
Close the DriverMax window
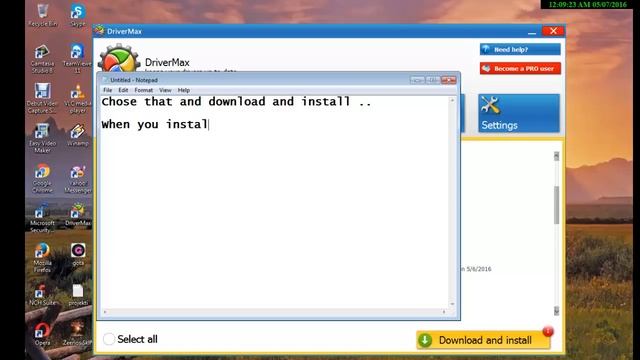pyautogui.click(x=553, y=31)
